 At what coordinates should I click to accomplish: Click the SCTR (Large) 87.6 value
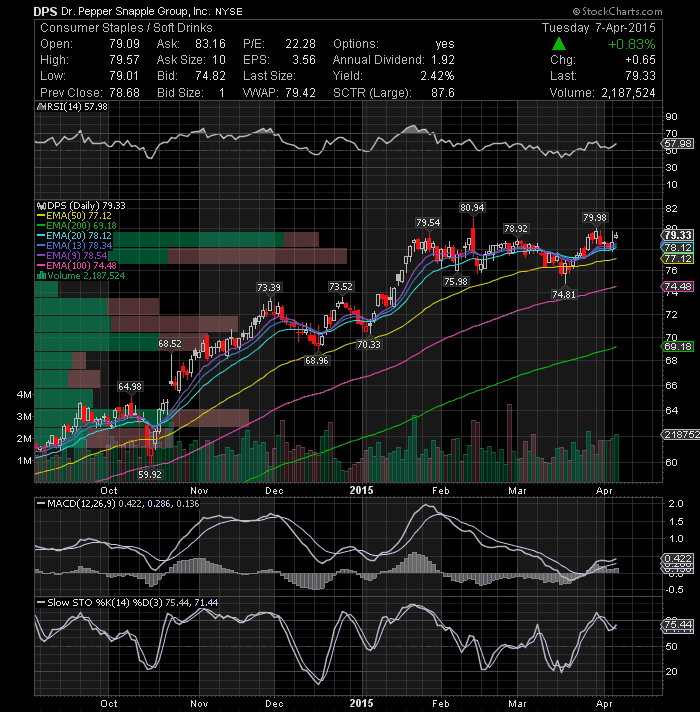click(x=443, y=93)
